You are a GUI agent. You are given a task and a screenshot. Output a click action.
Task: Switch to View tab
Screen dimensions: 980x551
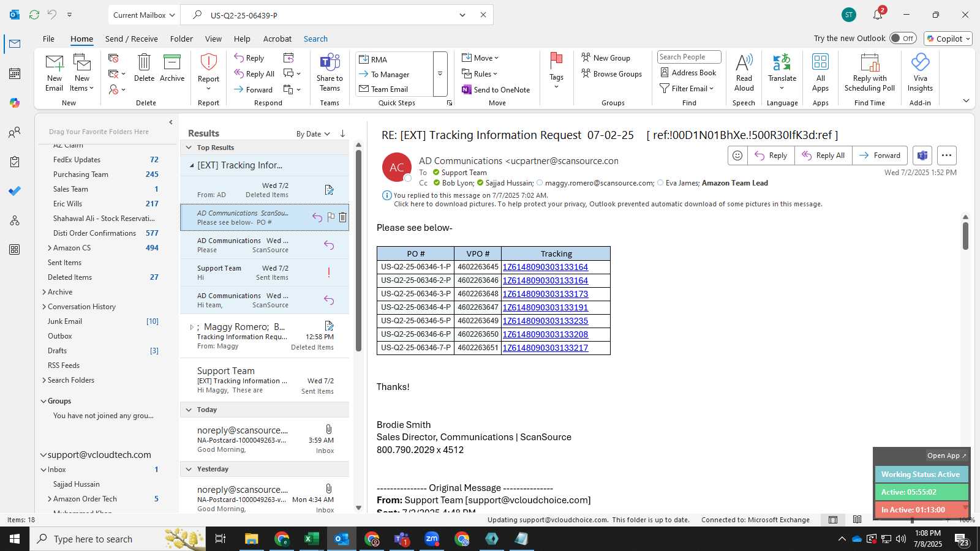(x=213, y=39)
